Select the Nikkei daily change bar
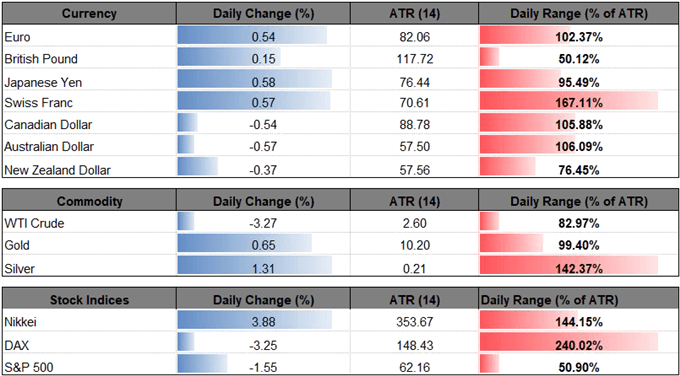Image resolution: width=680 pixels, height=376 pixels. click(x=255, y=324)
